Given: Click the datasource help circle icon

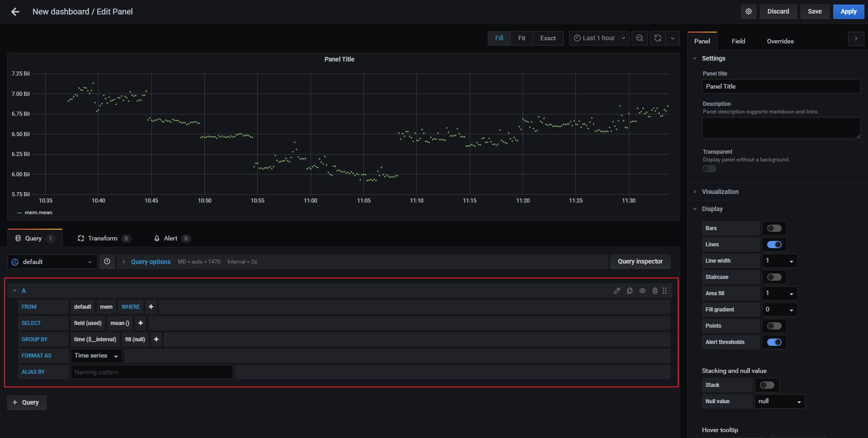Looking at the screenshot, I should pos(107,261).
